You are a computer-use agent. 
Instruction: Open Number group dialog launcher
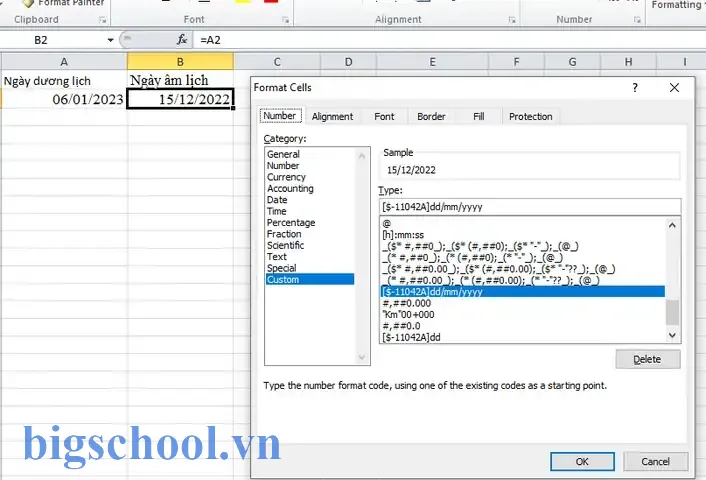click(637, 20)
